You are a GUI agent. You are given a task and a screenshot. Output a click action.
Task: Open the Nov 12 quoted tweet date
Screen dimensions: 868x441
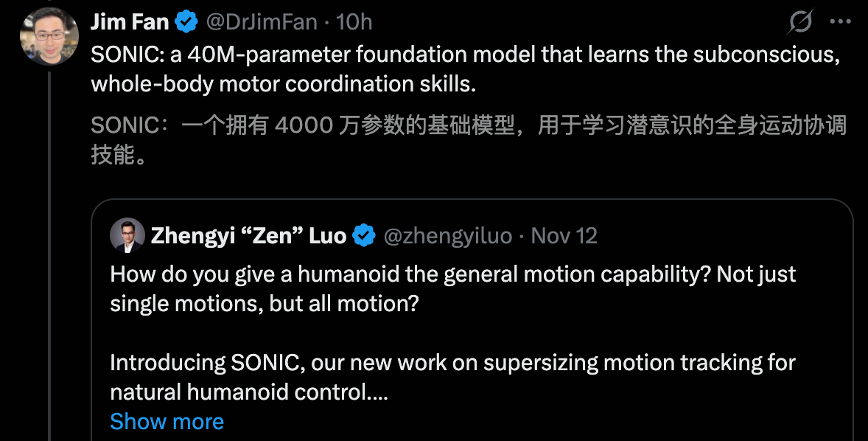click(564, 235)
